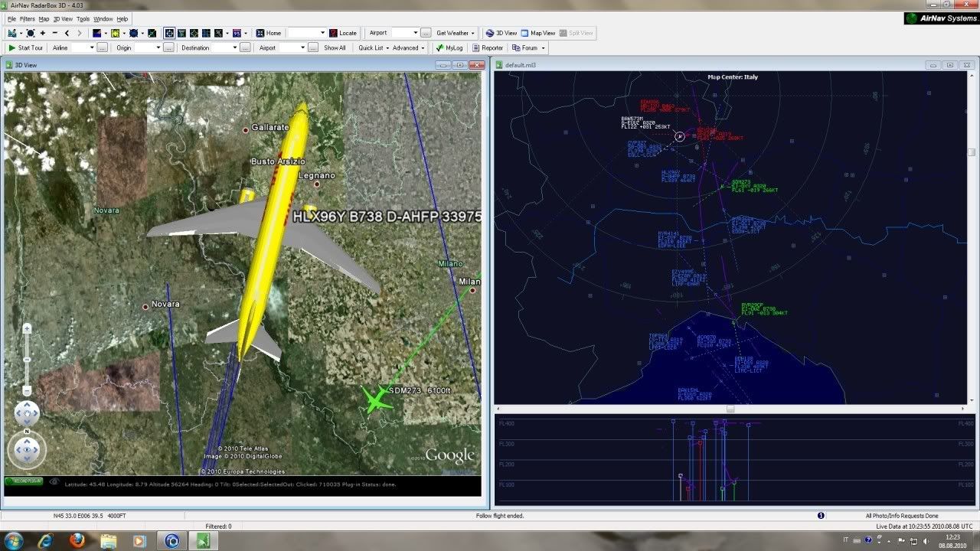The height and width of the screenshot is (551, 980).
Task: Click the Locate button
Action: tap(343, 33)
